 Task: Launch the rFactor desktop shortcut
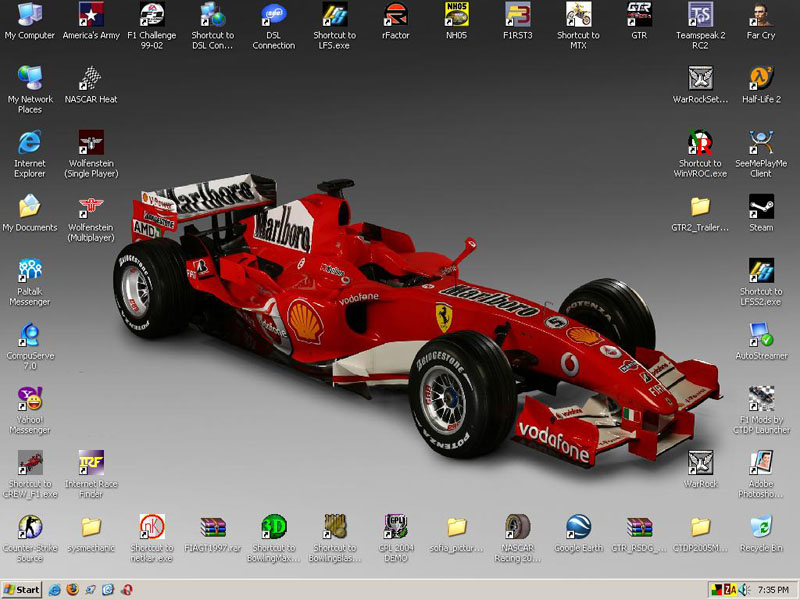coord(395,20)
